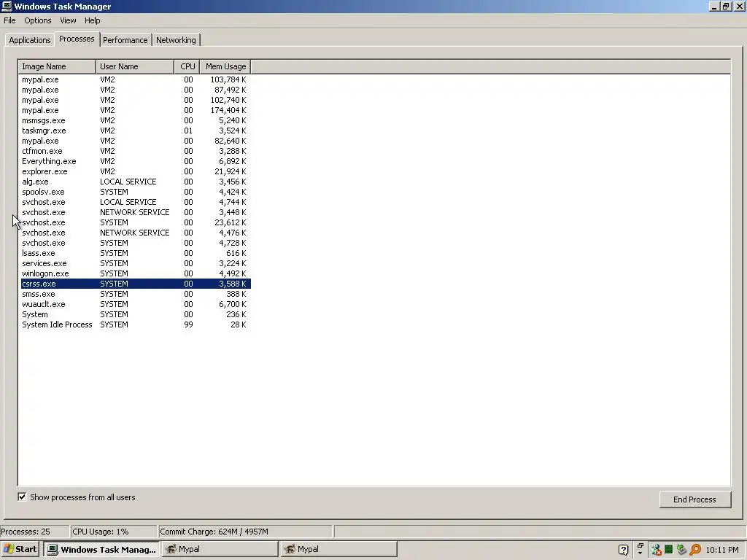Select svchost.exe row using 23,612 K

[x=135, y=222]
